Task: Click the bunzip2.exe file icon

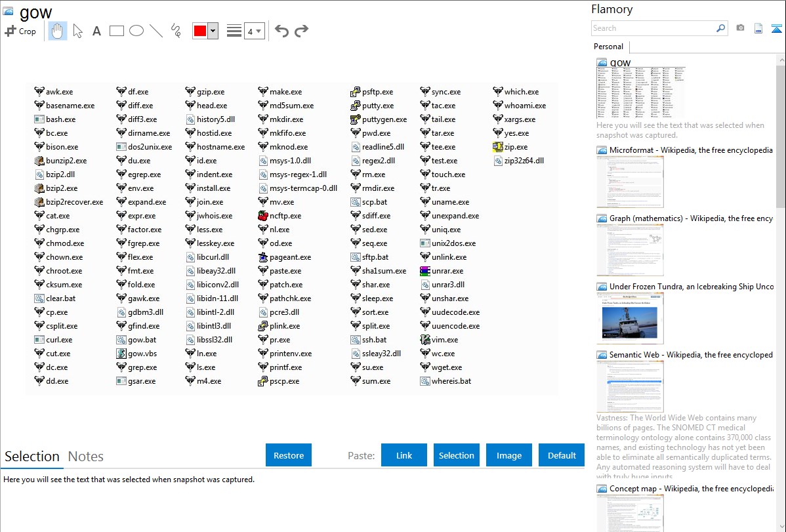Action: 39,161
